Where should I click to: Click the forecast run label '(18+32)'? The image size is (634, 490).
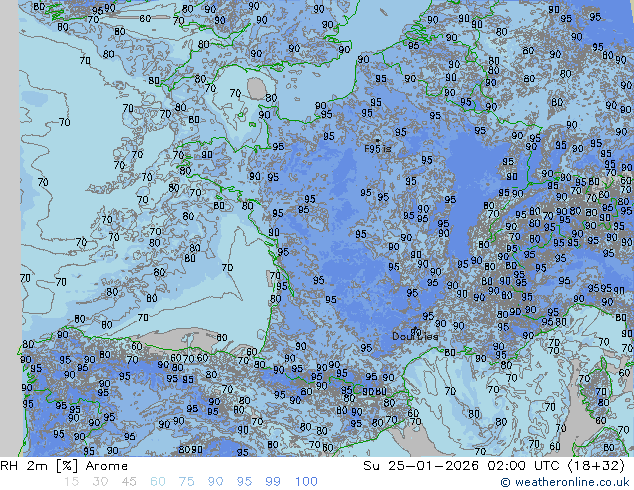[597, 466]
